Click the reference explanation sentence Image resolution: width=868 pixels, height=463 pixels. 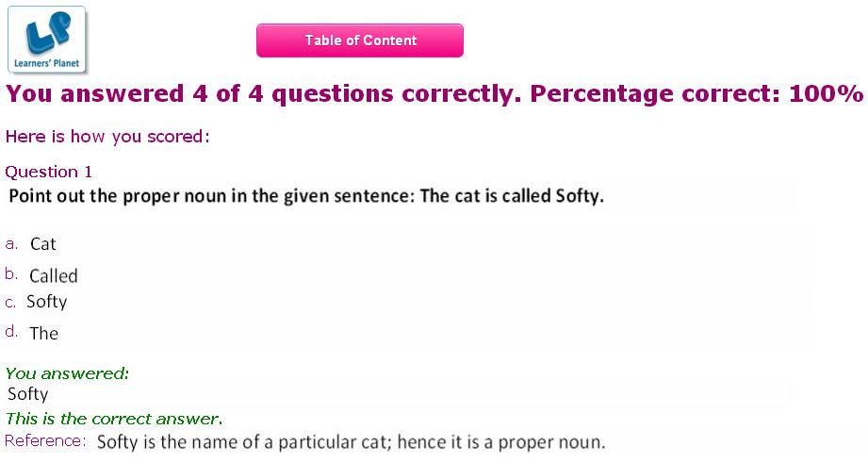click(x=351, y=442)
